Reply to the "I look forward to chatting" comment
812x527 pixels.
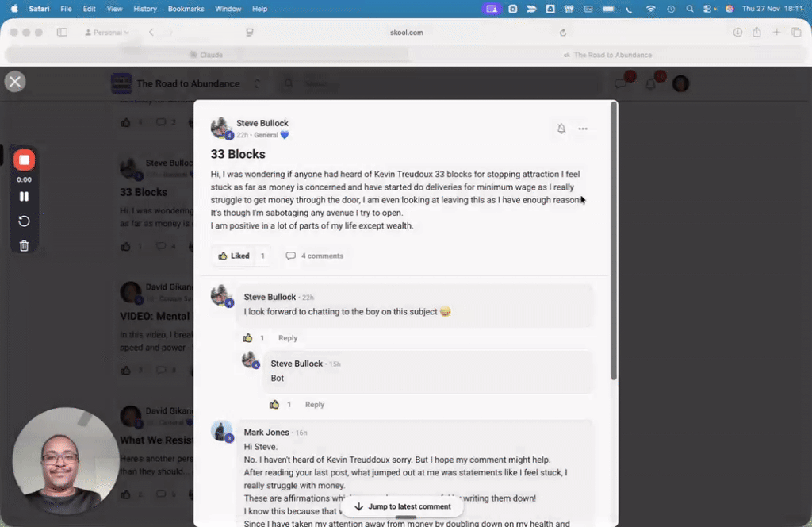pos(287,338)
